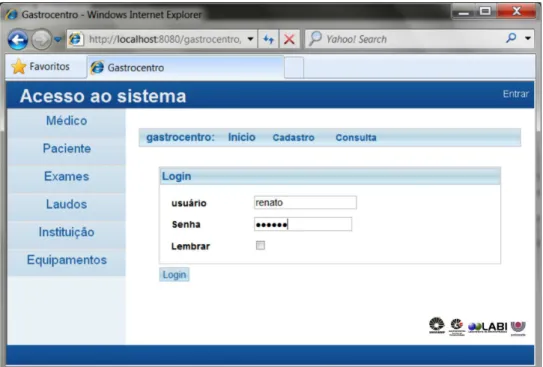Click the Unicamp logo in footer

click(x=437, y=325)
